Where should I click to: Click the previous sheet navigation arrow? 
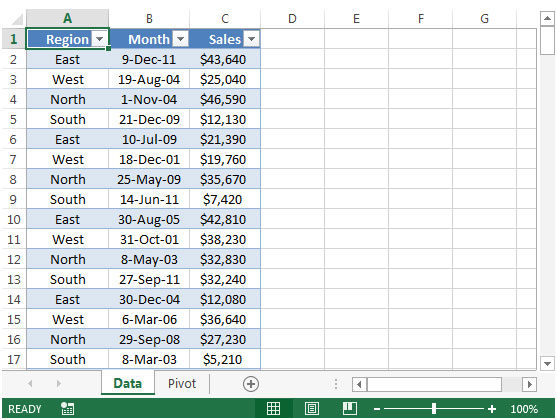point(30,383)
